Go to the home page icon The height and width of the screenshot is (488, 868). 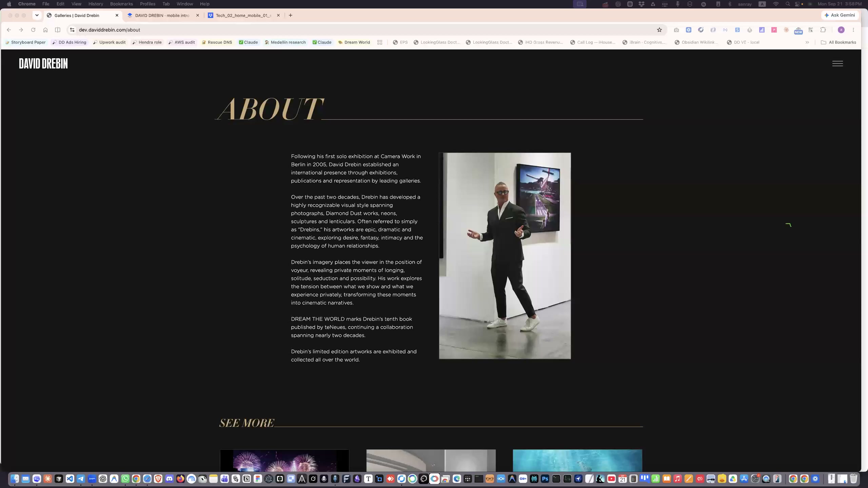click(x=45, y=30)
